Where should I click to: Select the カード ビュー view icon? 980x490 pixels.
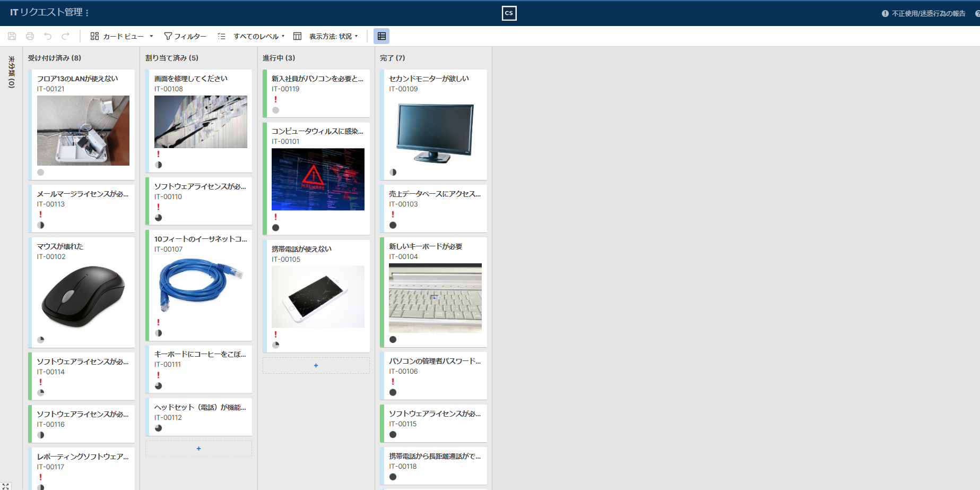click(x=94, y=36)
